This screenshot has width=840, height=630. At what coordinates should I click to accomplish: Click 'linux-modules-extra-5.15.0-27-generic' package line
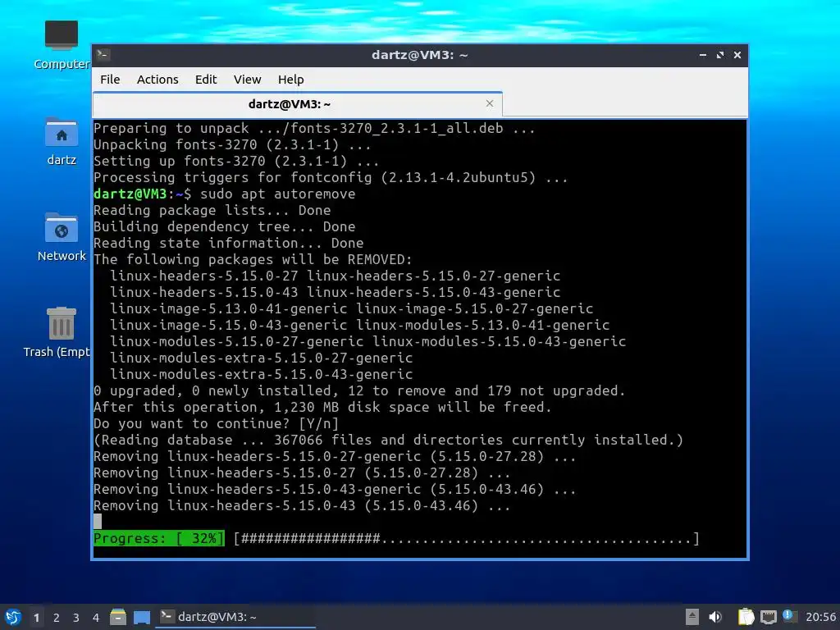pos(262,358)
